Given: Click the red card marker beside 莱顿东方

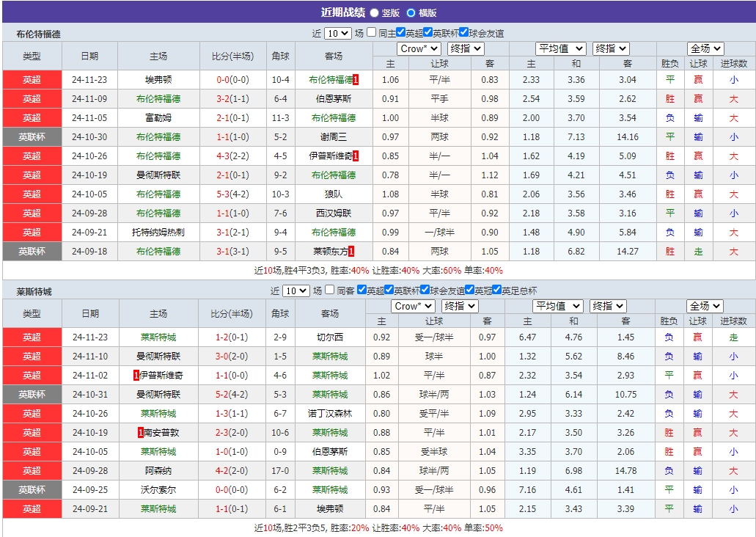Looking at the screenshot, I should (351, 251).
